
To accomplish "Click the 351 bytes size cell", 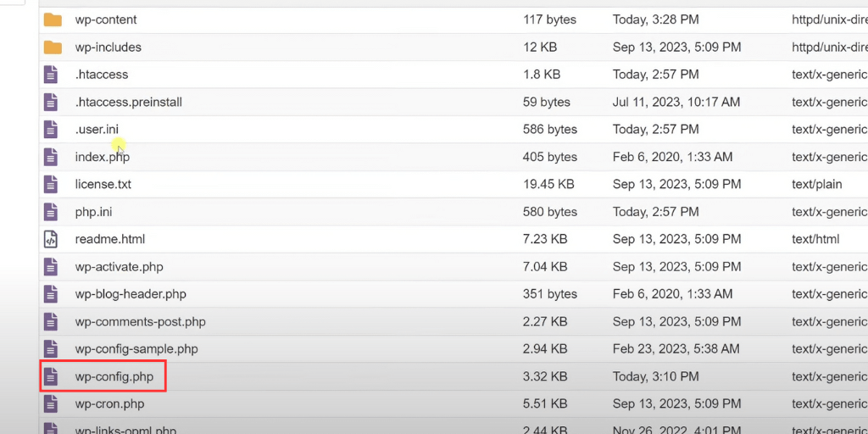I will coord(549,294).
